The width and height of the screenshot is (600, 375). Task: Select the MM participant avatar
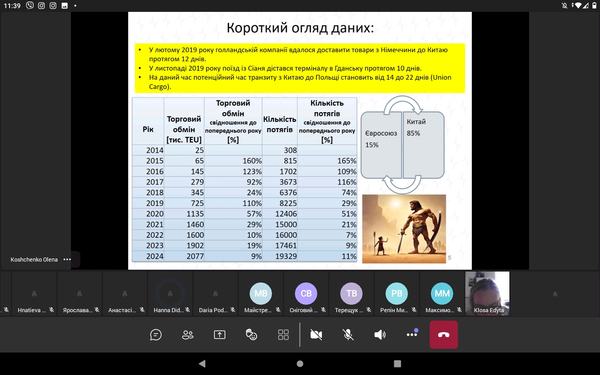tap(442, 293)
